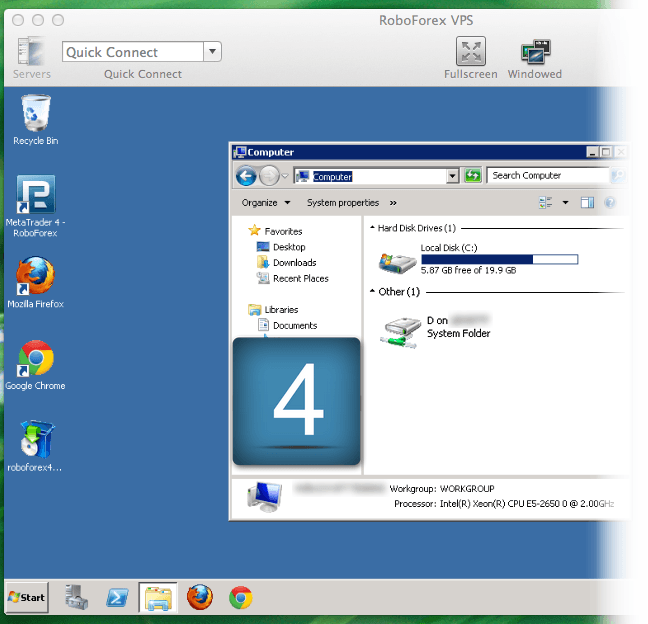Screen dimensions: 648x624
Task: Select Downloads in Favorites
Action: [294, 263]
